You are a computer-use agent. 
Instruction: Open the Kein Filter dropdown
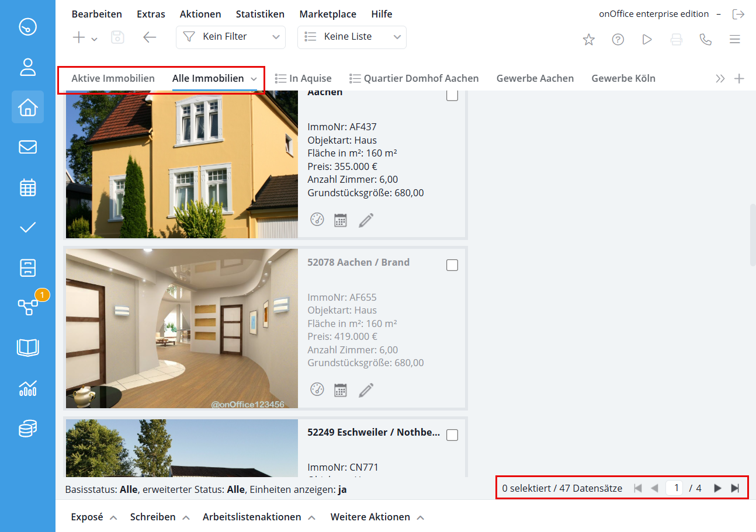pos(231,37)
